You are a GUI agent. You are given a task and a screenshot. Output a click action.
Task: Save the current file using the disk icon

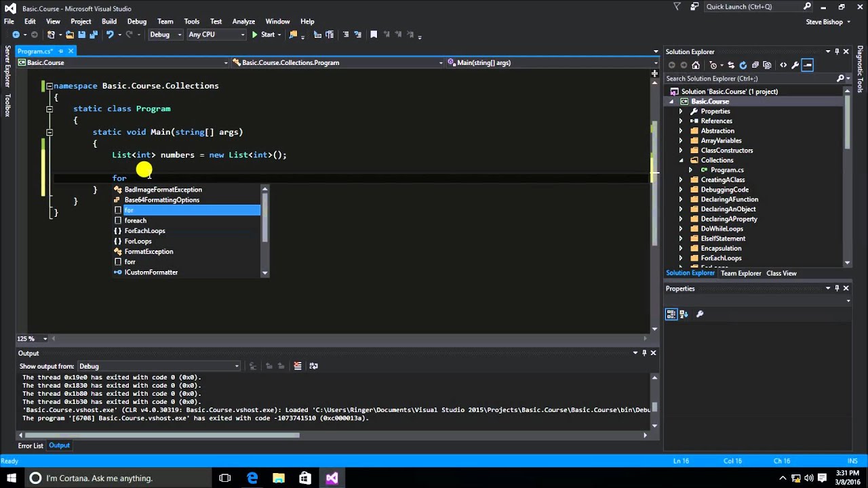point(81,35)
